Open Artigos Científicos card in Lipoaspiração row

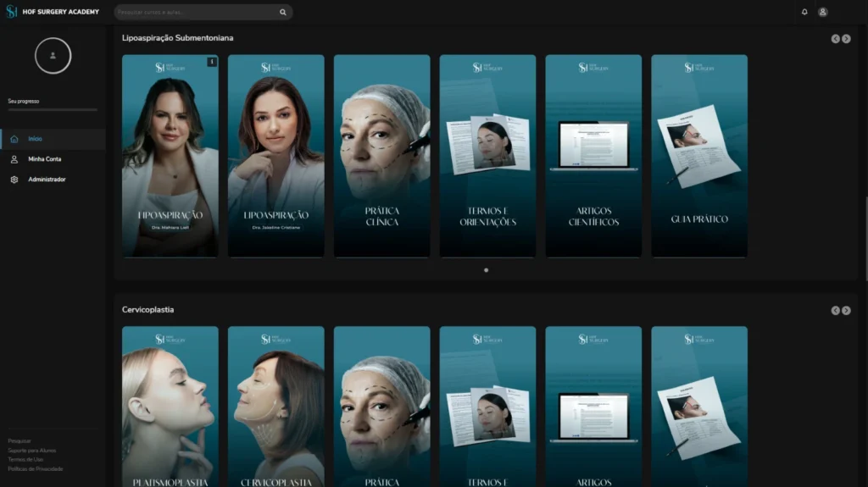point(593,156)
